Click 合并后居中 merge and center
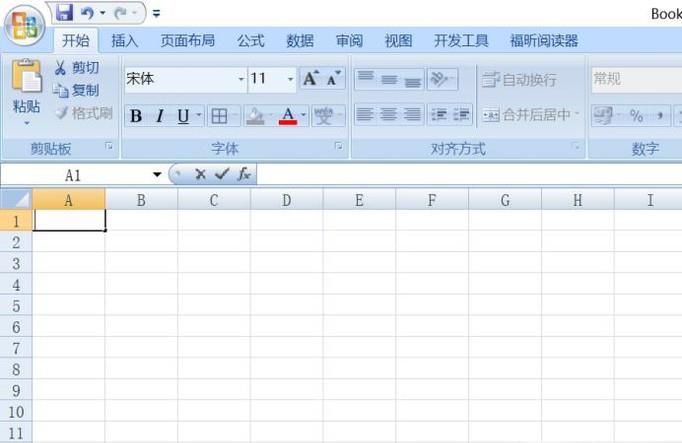Image resolution: width=682 pixels, height=443 pixels. pyautogui.click(x=527, y=115)
